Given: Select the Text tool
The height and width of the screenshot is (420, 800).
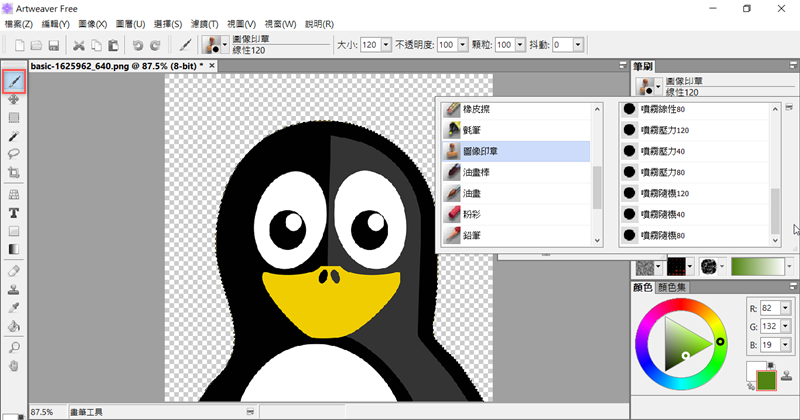Looking at the screenshot, I should click(x=14, y=212).
